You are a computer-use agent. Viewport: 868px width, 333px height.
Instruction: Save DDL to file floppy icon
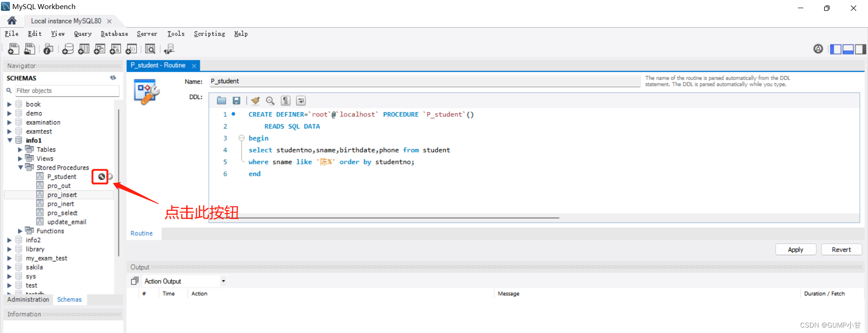click(236, 100)
